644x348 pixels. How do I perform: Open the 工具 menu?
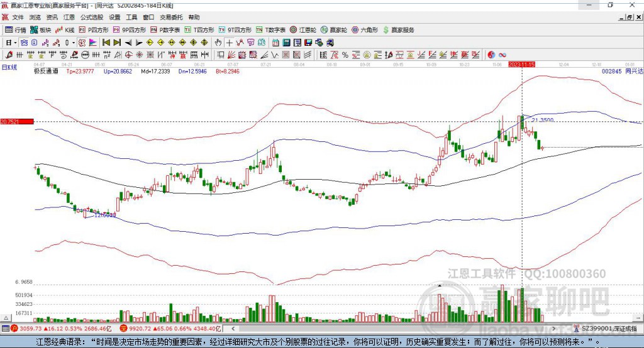[x=131, y=17]
